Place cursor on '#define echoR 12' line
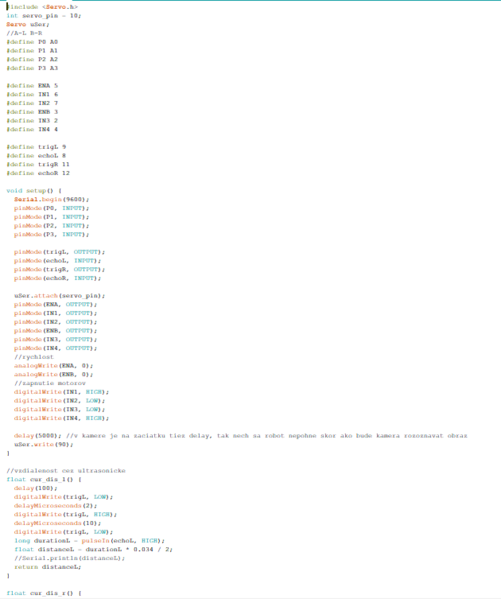Viewport: 501px width, 599px height. 38,173
